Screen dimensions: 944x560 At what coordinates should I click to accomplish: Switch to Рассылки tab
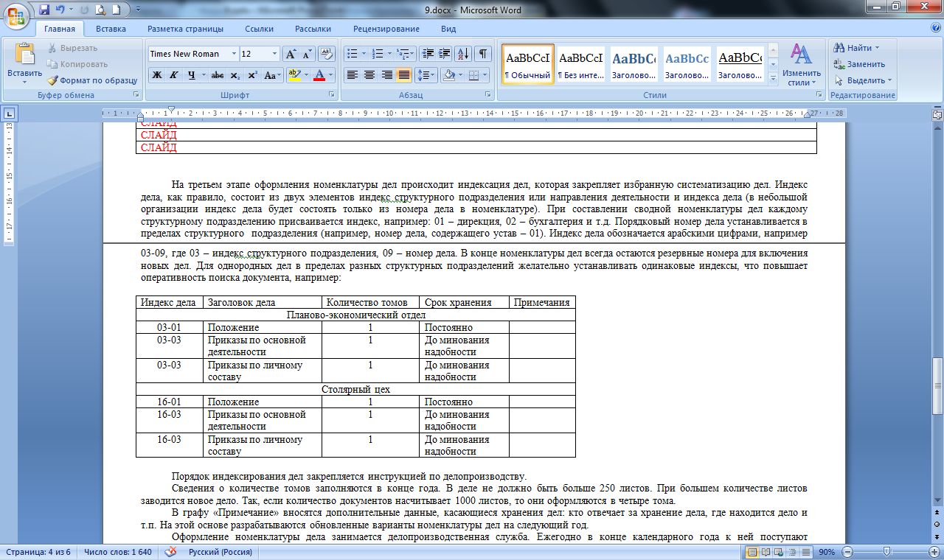pyautogui.click(x=313, y=29)
